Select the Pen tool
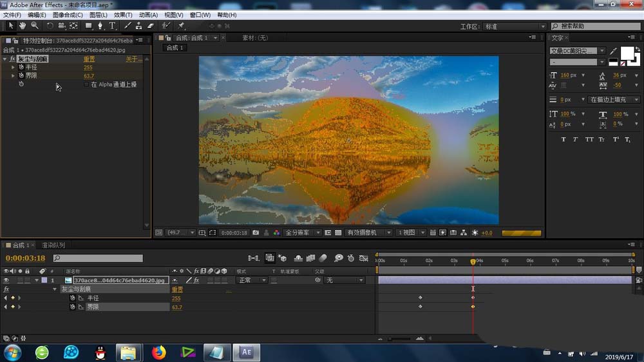Viewport: 644px width, 362px height. point(100,26)
